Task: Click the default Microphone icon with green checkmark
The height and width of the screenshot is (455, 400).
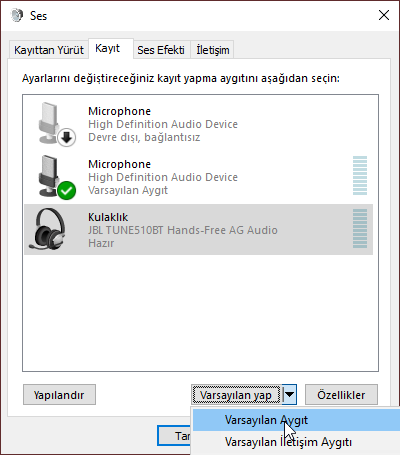Action: pyautogui.click(x=53, y=177)
